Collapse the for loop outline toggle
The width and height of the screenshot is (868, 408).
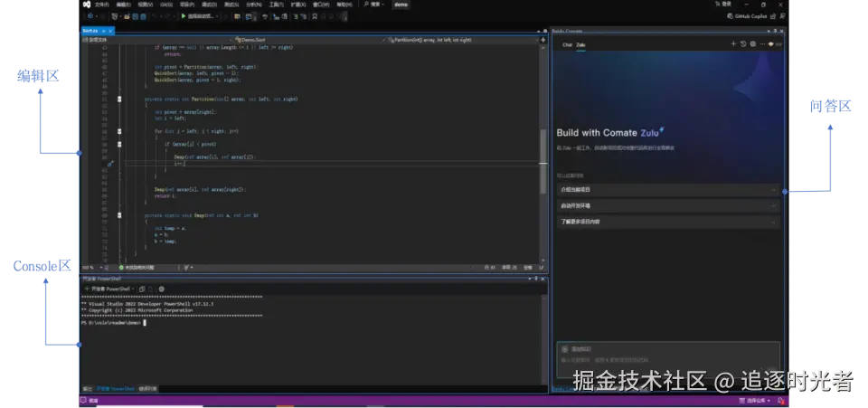point(119,132)
